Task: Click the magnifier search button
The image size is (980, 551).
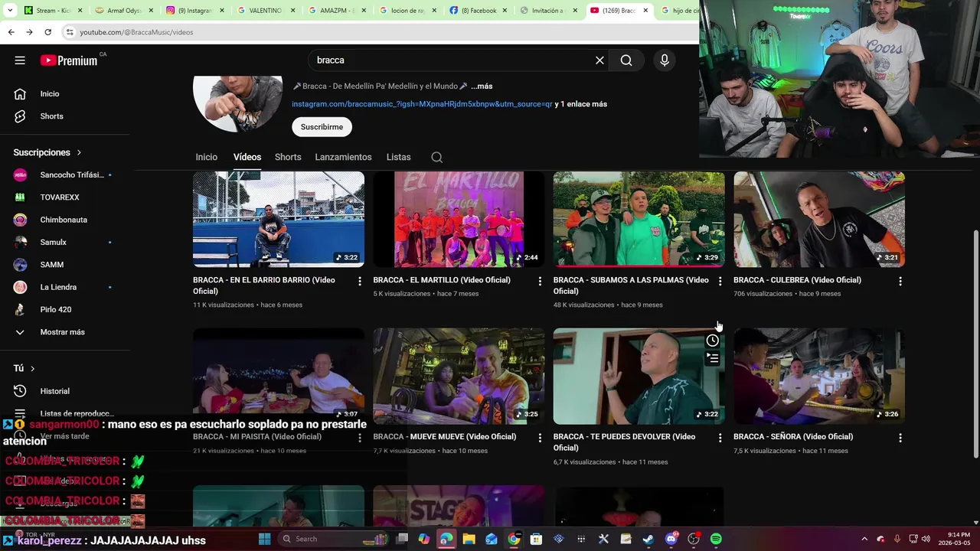Action: 626,60
